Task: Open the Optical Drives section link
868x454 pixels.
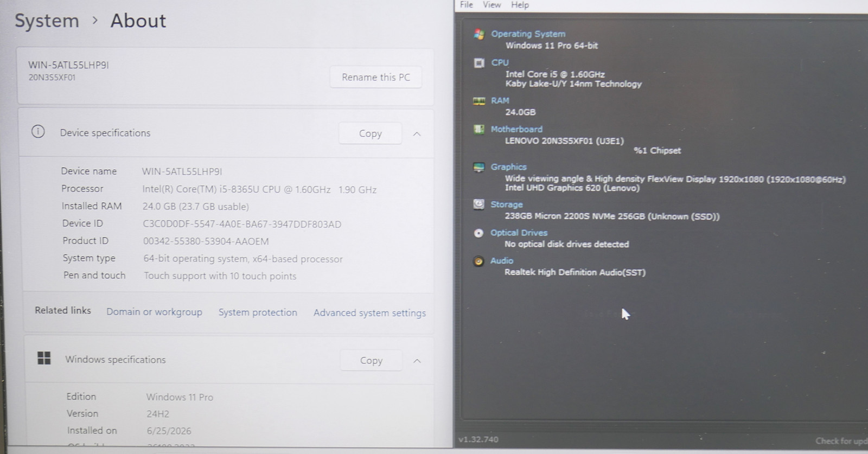Action: (519, 233)
